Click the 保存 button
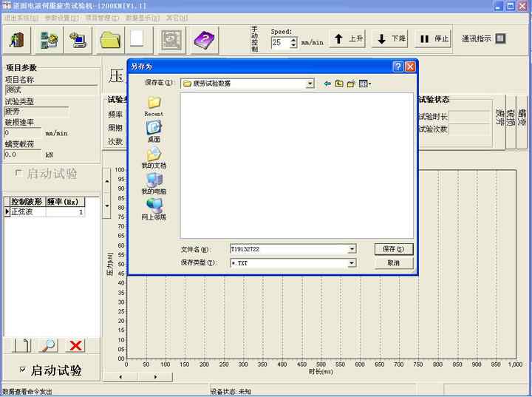The width and height of the screenshot is (532, 397). coord(393,249)
